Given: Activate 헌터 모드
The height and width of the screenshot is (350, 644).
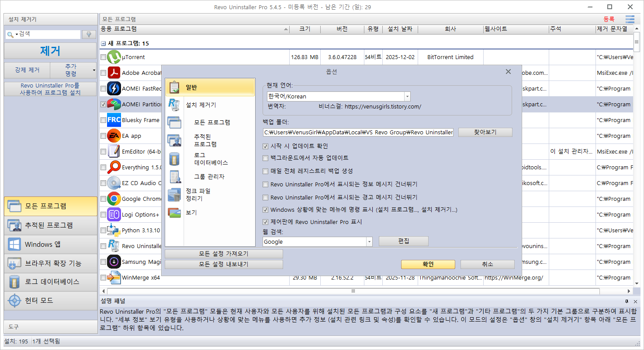Looking at the screenshot, I should click(x=51, y=301).
